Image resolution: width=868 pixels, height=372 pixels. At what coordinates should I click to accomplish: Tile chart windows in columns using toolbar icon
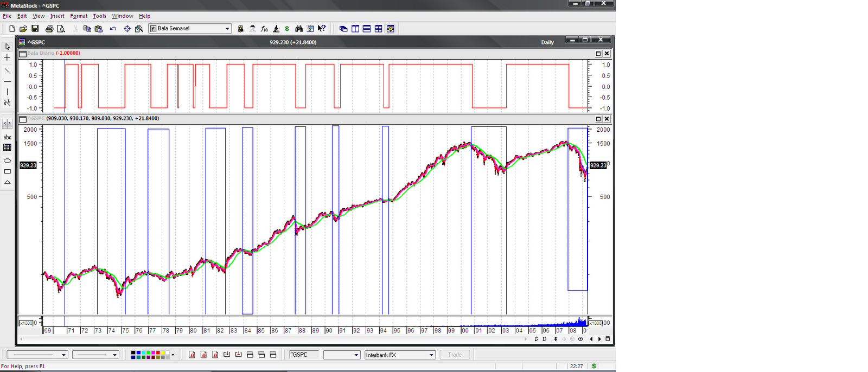(x=355, y=29)
